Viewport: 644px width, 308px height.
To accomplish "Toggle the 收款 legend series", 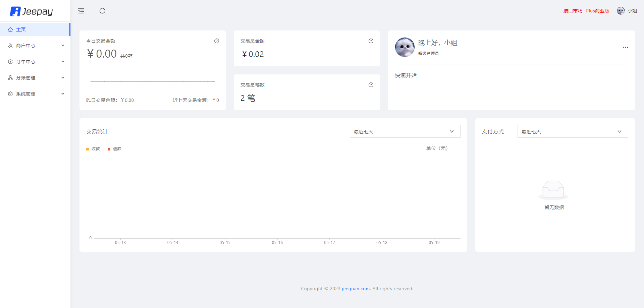I will 93,149.
